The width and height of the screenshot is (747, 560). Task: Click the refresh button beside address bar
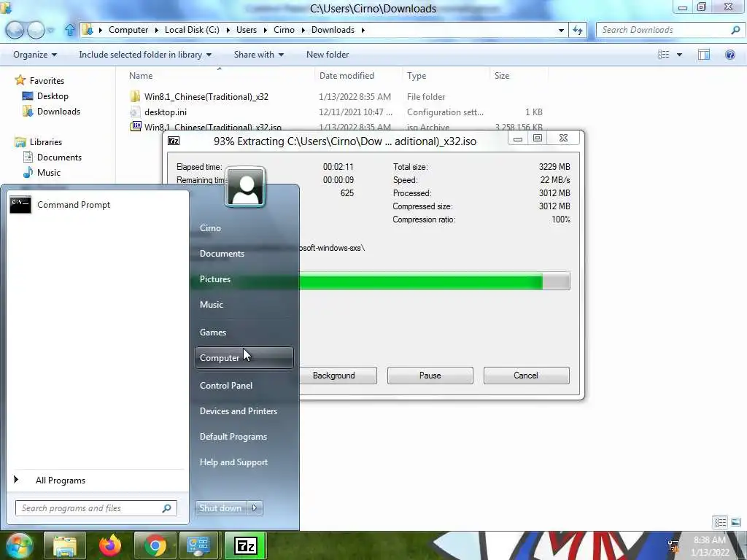(x=578, y=30)
